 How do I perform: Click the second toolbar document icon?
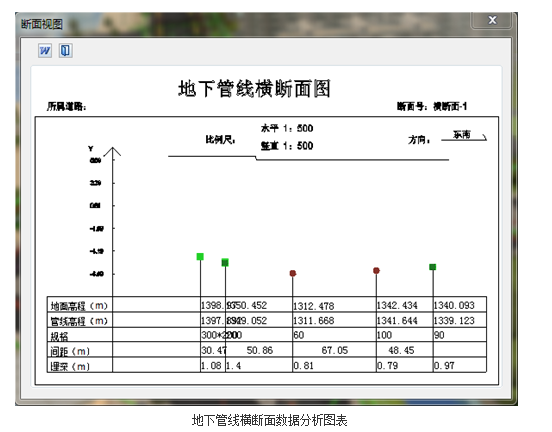(65, 51)
